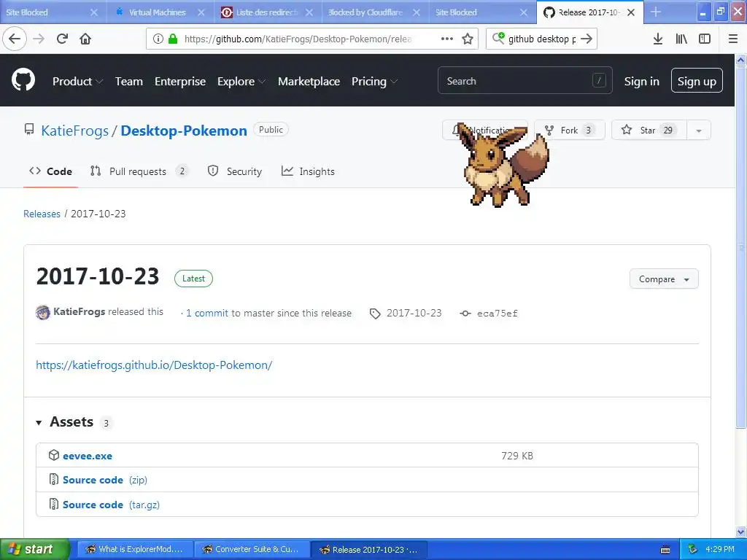
Task: Open the Library bookshelf icon
Action: coord(681,39)
